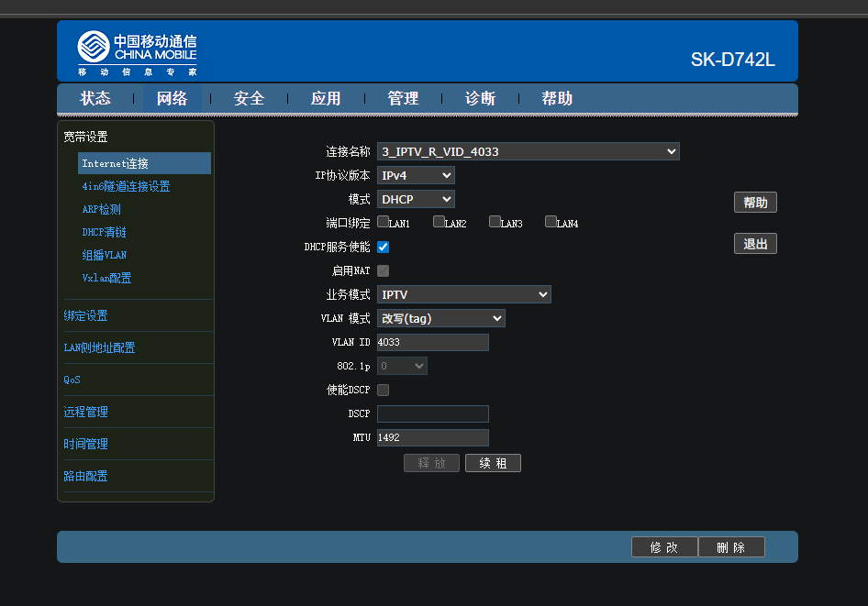Click into the VLAN ID input field

point(433,342)
